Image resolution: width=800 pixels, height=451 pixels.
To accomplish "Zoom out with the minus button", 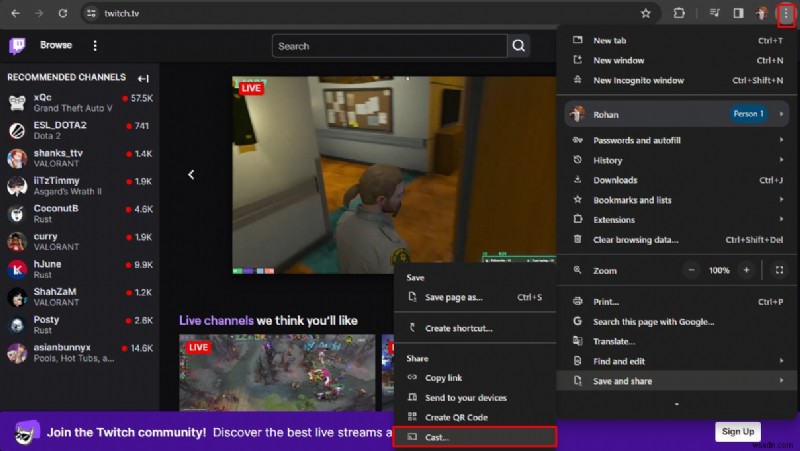I will point(691,270).
